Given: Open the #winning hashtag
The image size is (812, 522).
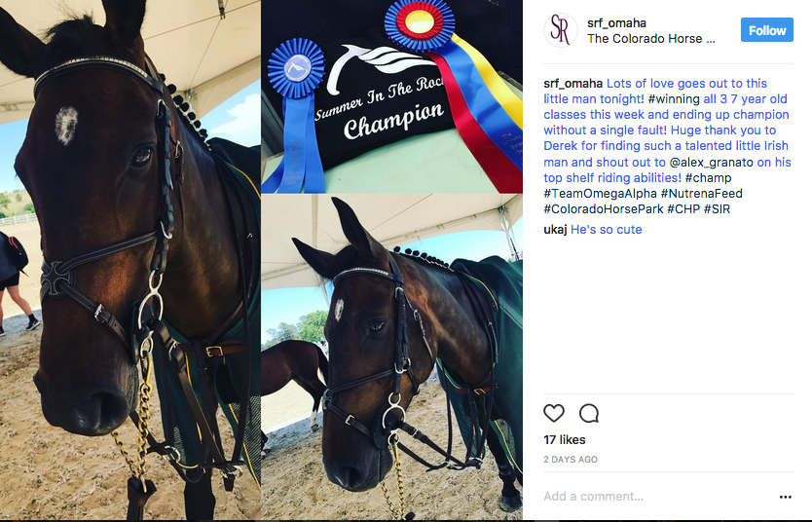Looking at the screenshot, I should (673, 99).
